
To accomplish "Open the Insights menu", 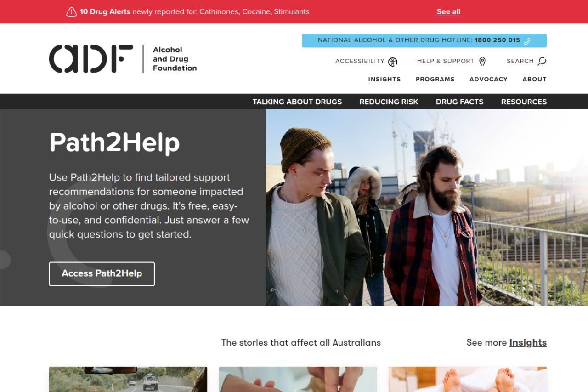I will (x=384, y=79).
